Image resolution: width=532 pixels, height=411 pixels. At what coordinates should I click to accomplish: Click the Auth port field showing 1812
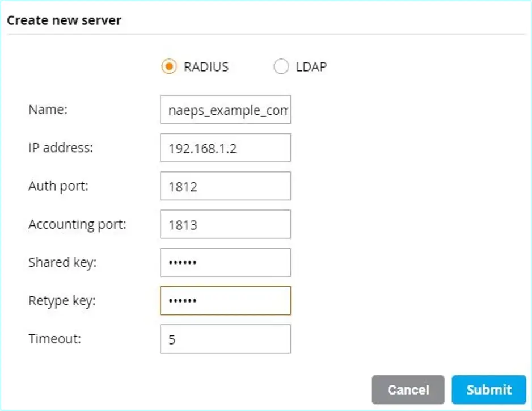pyautogui.click(x=225, y=186)
